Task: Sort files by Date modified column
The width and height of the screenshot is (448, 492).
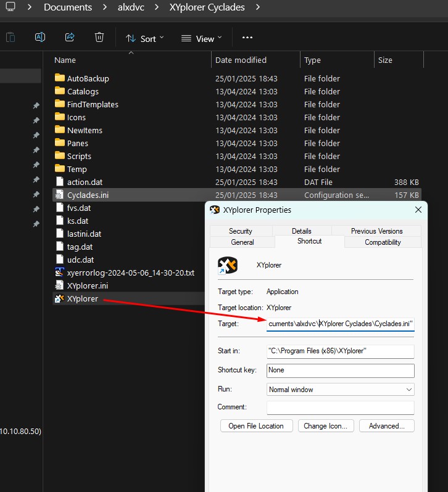Action: (x=241, y=60)
